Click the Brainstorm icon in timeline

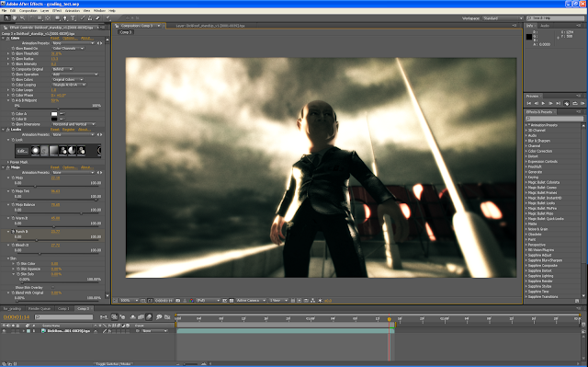(x=159, y=317)
